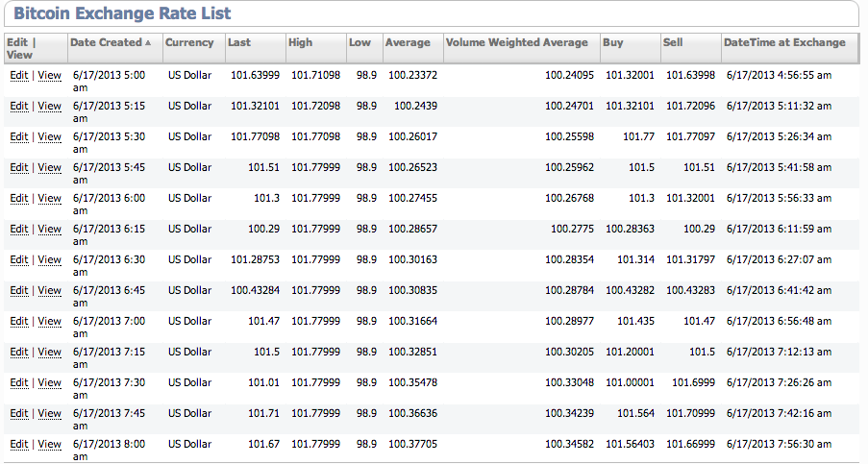Select Sell value 101.72096

(x=690, y=106)
